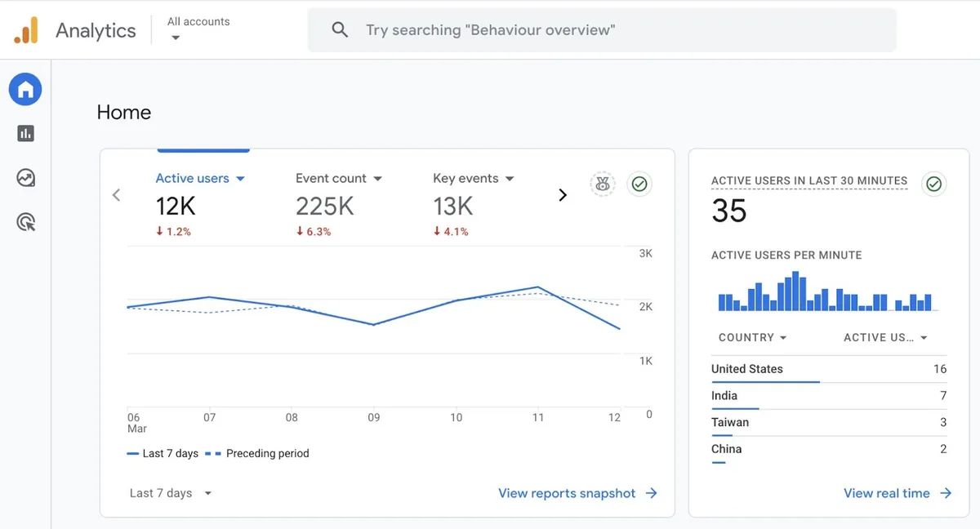
Task: Click the ACTIVE USERS PER MINUTE label
Action: pyautogui.click(x=786, y=256)
